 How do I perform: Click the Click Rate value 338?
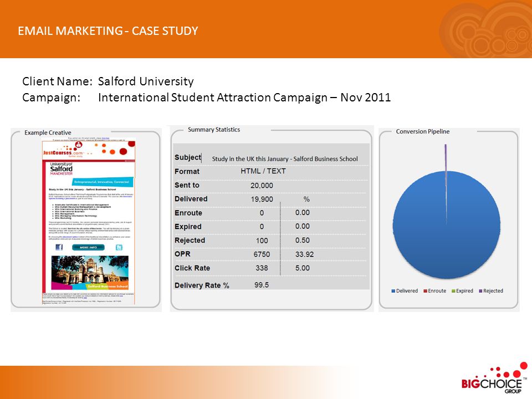point(262,268)
